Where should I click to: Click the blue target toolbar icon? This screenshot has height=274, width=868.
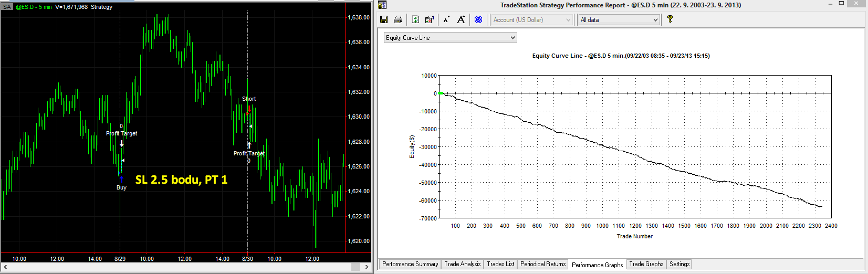478,19
